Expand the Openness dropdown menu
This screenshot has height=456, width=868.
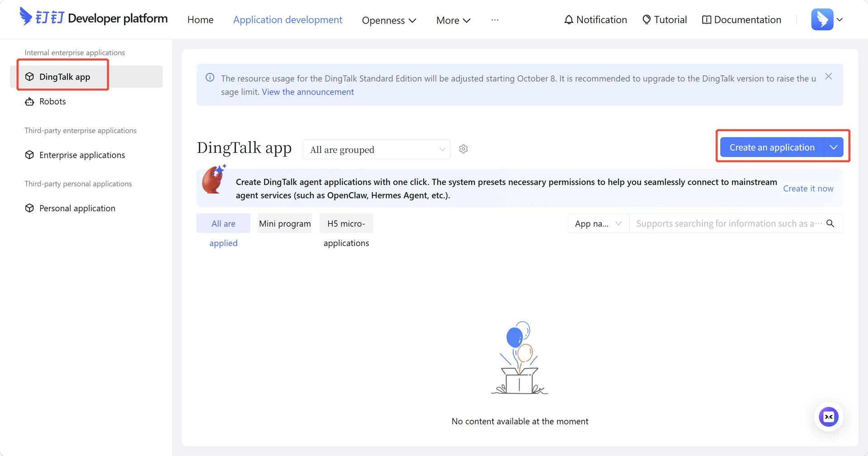pos(389,20)
